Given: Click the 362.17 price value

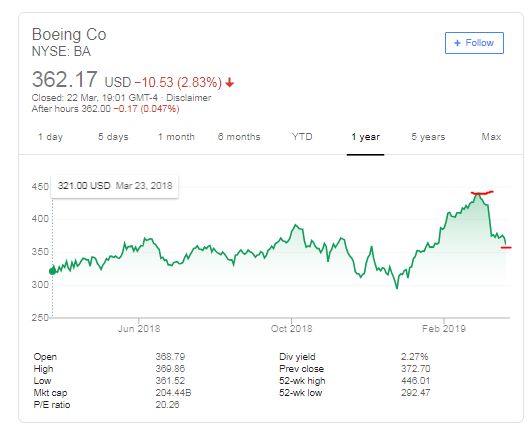Looking at the screenshot, I should 65,80.
